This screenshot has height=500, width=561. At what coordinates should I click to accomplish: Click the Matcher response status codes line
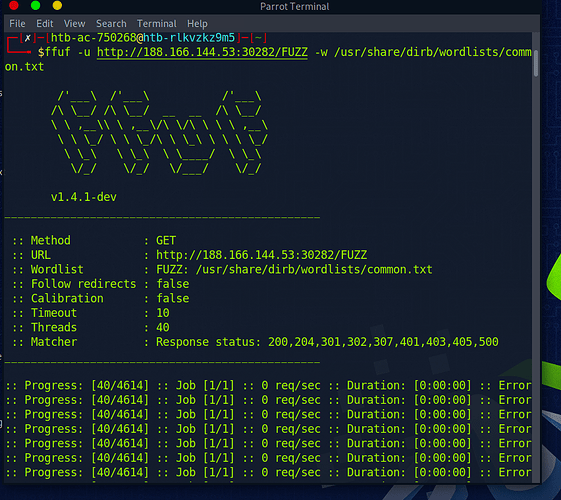coord(255,342)
